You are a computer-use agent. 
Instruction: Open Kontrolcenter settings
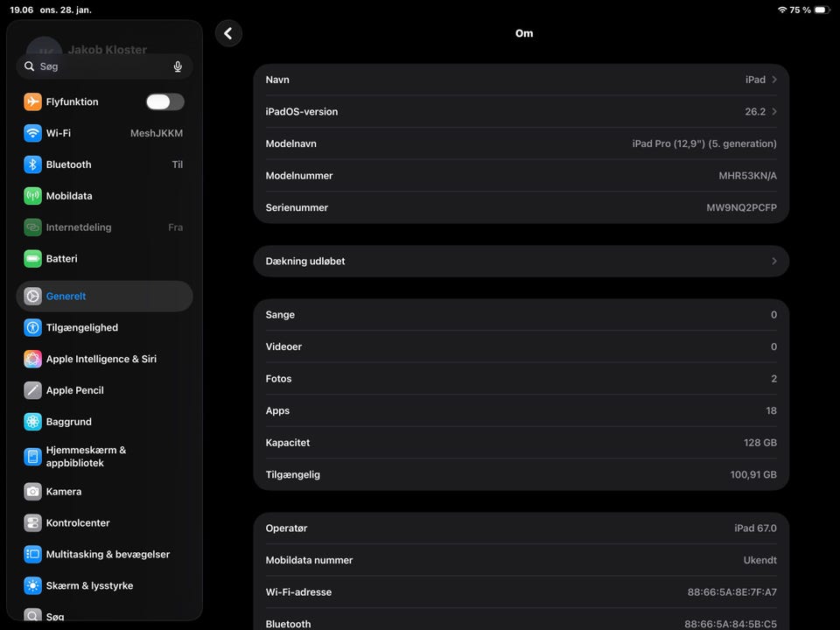click(x=104, y=523)
